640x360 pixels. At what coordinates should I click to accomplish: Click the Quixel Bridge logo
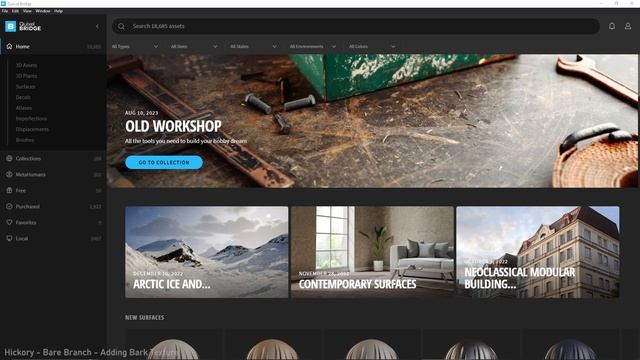pos(23,27)
